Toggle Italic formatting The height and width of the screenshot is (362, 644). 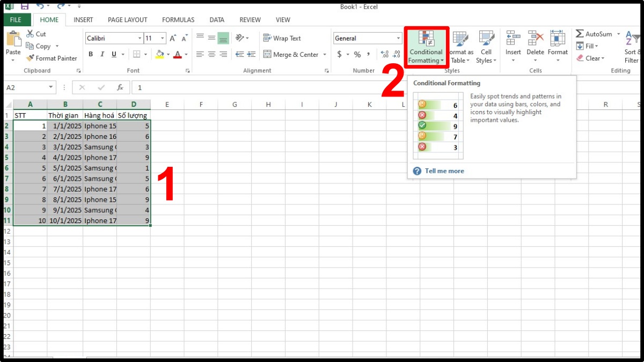click(x=102, y=54)
